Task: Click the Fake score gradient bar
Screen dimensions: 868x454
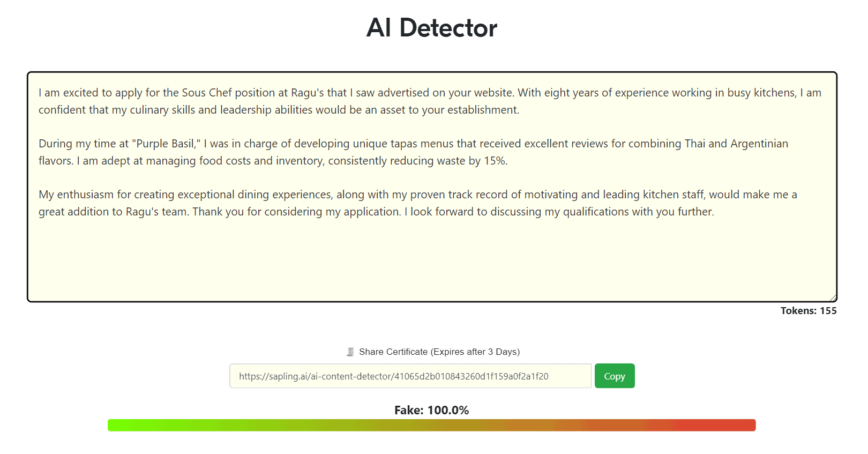Action: coord(431,425)
